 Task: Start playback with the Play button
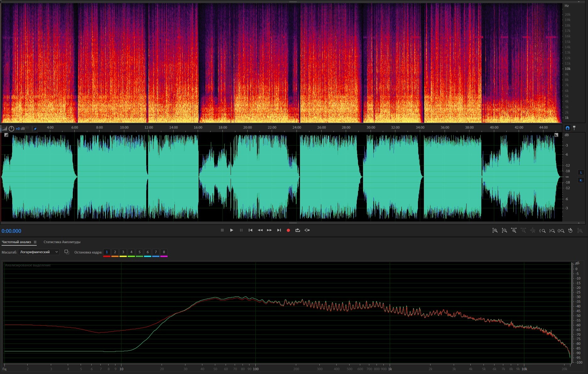[x=232, y=230]
